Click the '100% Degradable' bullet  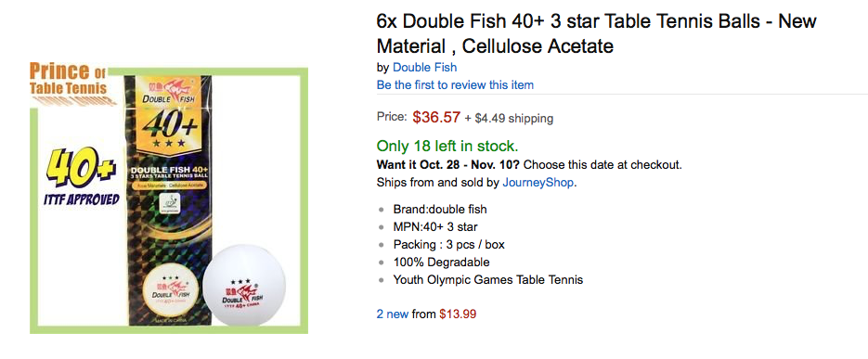pos(441,263)
